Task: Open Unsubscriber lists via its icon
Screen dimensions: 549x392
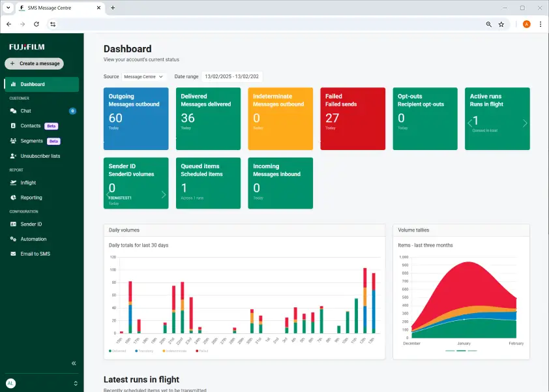Action: [14, 156]
